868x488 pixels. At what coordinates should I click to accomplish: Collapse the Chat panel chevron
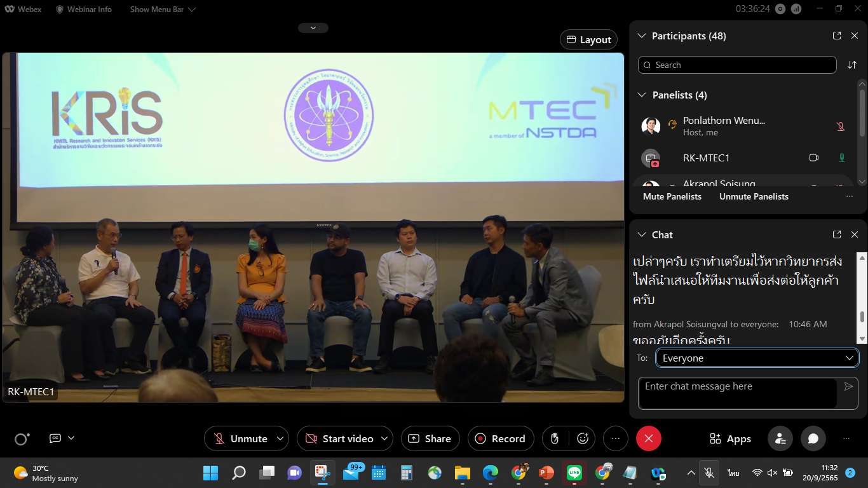[x=641, y=234]
